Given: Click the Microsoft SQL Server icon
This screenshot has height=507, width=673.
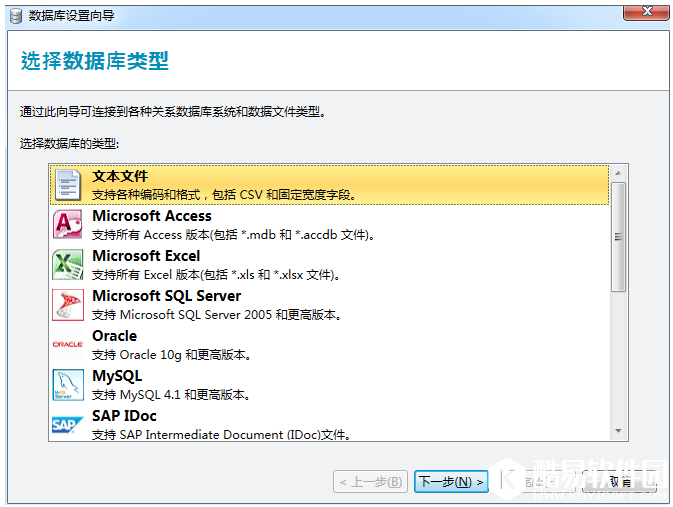Looking at the screenshot, I should (67, 305).
